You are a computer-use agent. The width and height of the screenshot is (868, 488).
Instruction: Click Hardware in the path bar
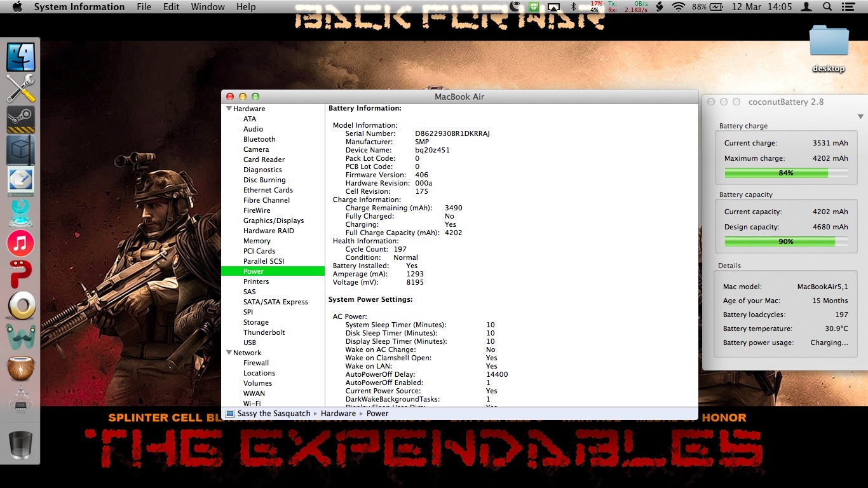(x=338, y=413)
